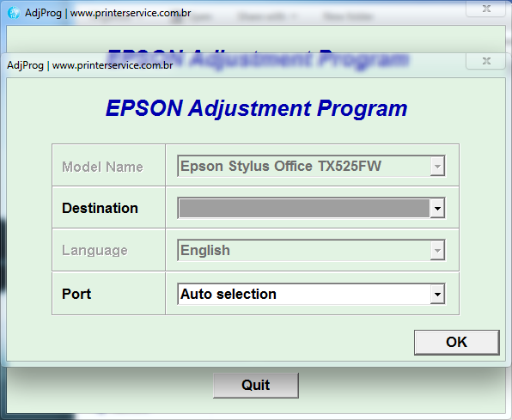Close the background AdjProg window
The width and height of the screenshot is (512, 420).
pyautogui.click(x=486, y=9)
